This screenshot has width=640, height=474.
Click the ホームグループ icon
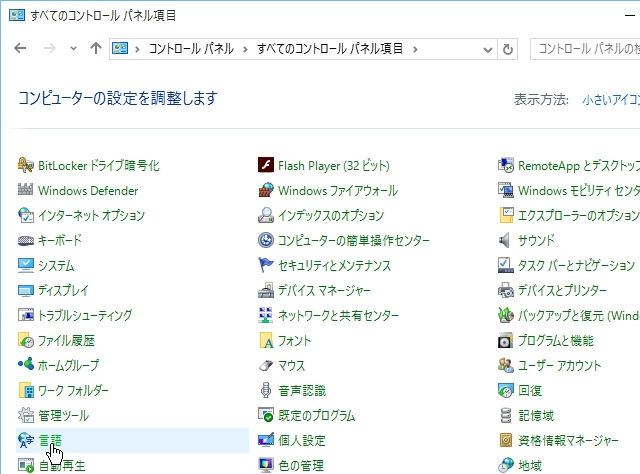click(25, 365)
